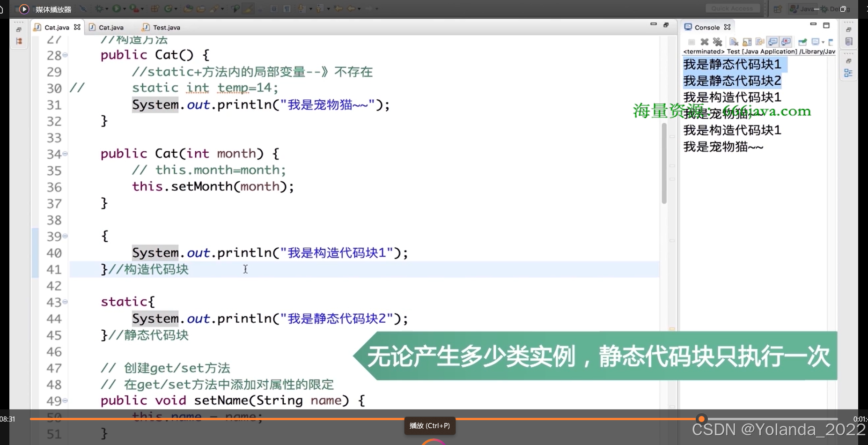Click Remove All Terminated Launches icon
Image resolution: width=868 pixels, height=445 pixels.
point(717,42)
